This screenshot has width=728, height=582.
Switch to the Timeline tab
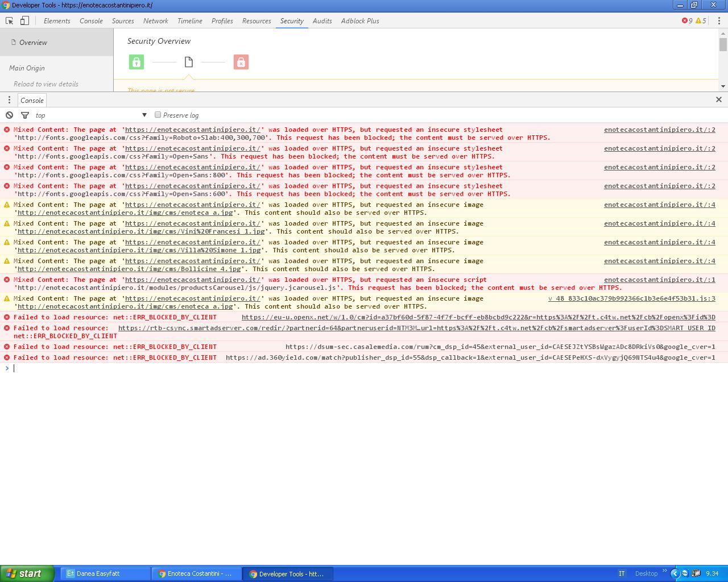190,21
